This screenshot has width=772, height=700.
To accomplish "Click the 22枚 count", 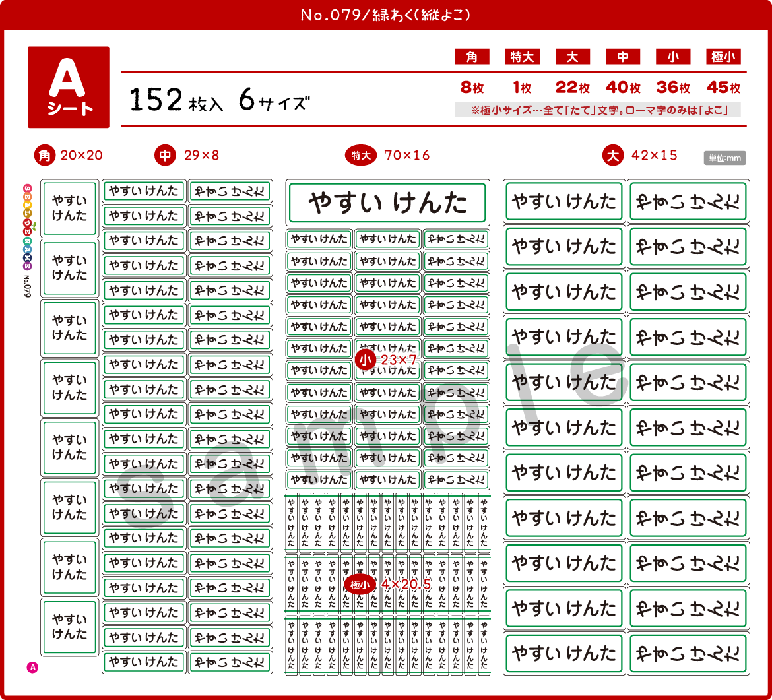I will coord(573,88).
